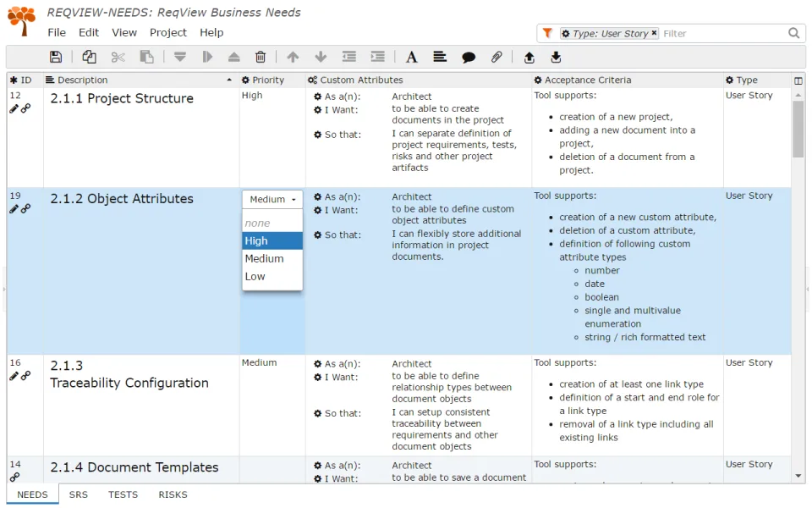Click the orange filter funnel icon
This screenshot has height=508, width=812.
(547, 33)
